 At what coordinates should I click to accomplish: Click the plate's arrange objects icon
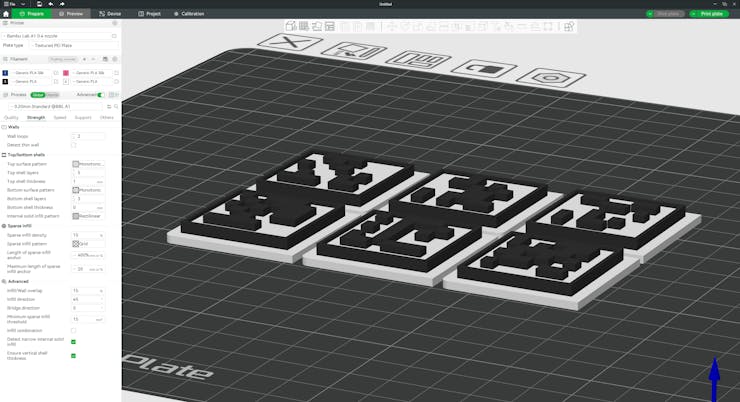419,60
